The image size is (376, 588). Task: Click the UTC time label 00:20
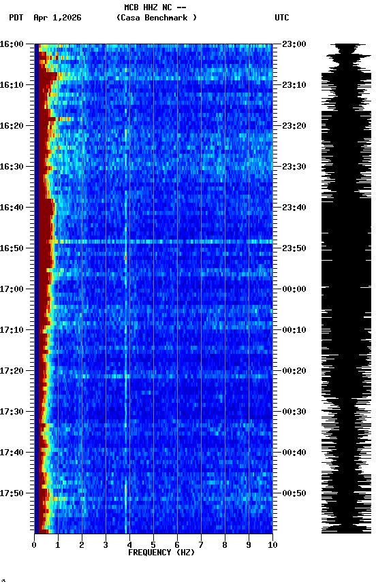tap(294, 371)
